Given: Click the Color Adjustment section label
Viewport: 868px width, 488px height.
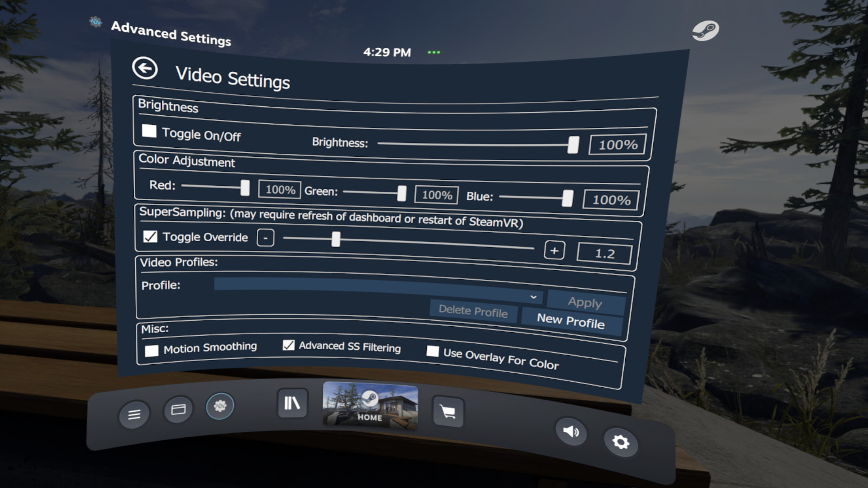Looking at the screenshot, I should click(187, 160).
